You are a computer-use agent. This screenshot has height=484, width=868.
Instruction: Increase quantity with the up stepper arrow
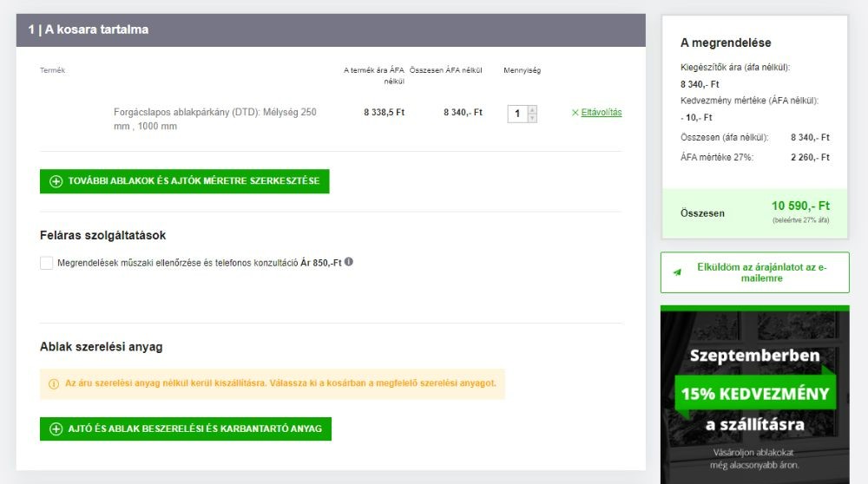pyautogui.click(x=532, y=109)
